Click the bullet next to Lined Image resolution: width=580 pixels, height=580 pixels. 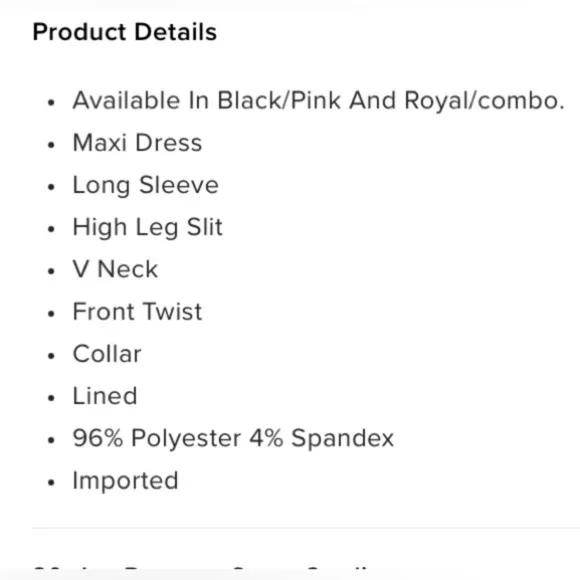[51, 398]
